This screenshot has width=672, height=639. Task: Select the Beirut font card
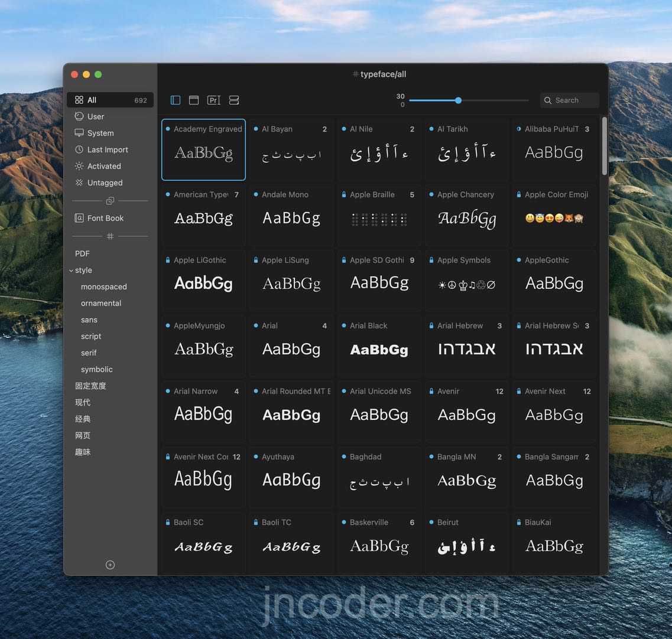pos(467,543)
